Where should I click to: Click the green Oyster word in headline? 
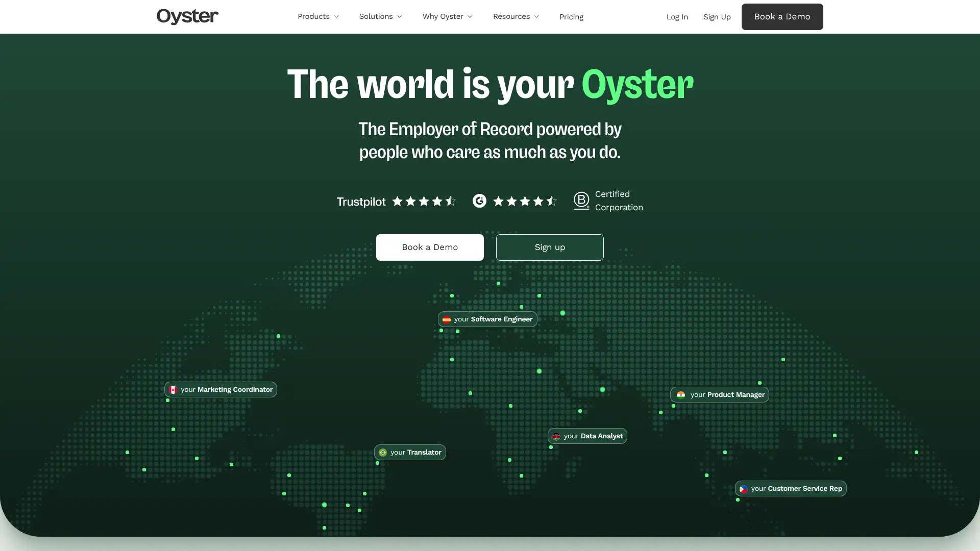pos(638,85)
